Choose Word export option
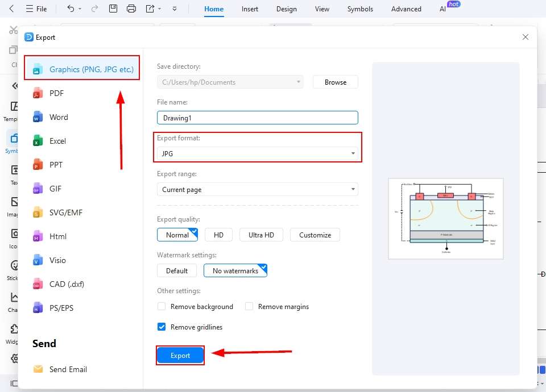This screenshot has width=546, height=392. point(59,117)
